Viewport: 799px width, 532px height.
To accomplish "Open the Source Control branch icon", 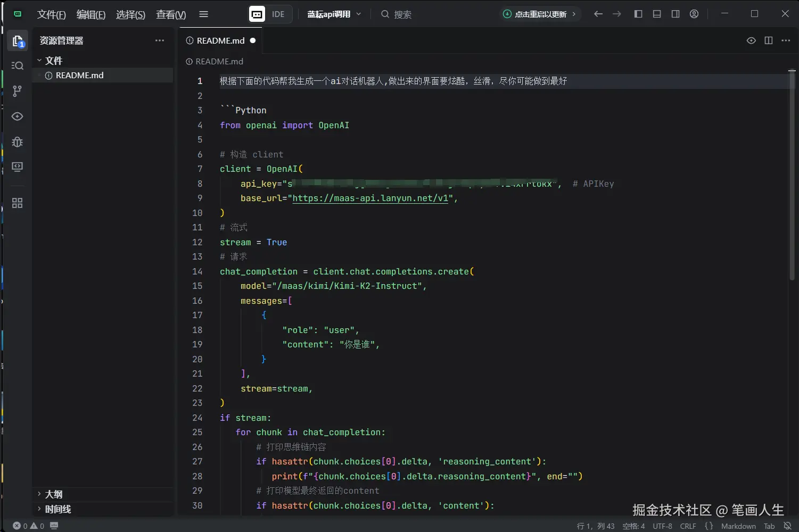I will tap(17, 91).
